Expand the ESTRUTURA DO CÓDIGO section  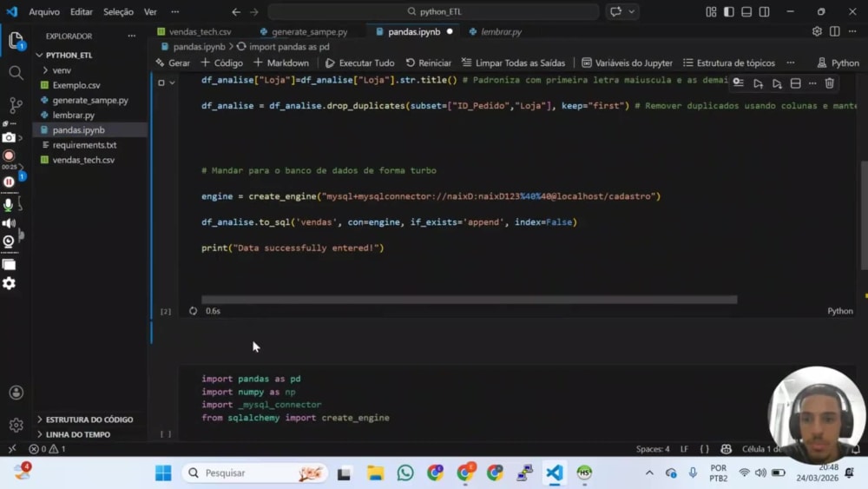click(x=89, y=420)
